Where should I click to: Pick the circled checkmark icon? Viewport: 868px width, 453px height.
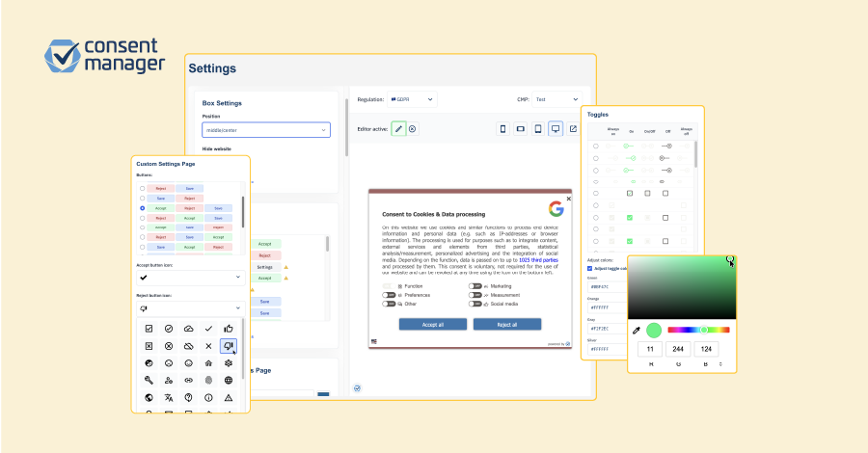coord(169,329)
